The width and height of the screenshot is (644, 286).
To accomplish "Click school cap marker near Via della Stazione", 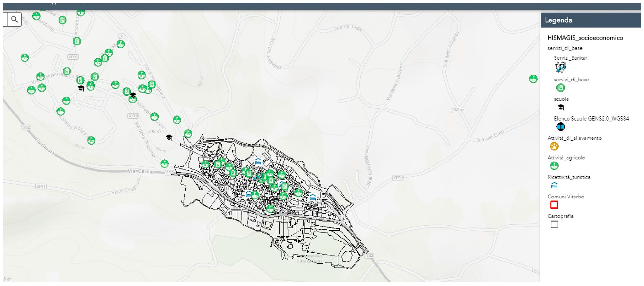I will point(169,137).
